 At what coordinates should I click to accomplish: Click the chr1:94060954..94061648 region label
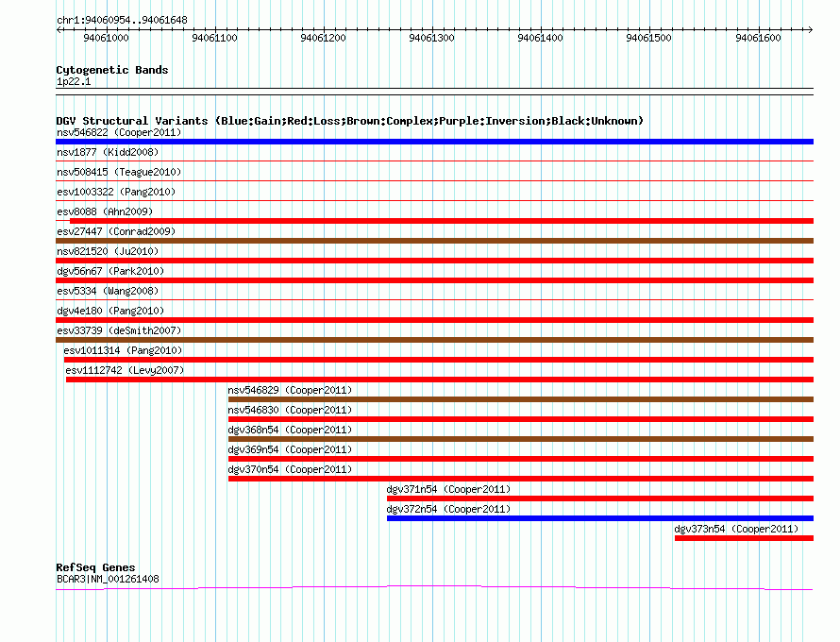pyautogui.click(x=122, y=21)
